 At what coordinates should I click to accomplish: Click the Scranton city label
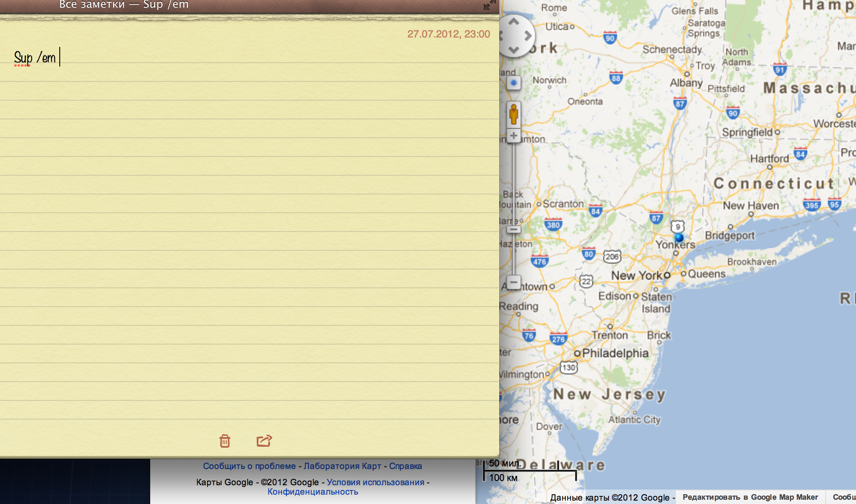click(563, 204)
